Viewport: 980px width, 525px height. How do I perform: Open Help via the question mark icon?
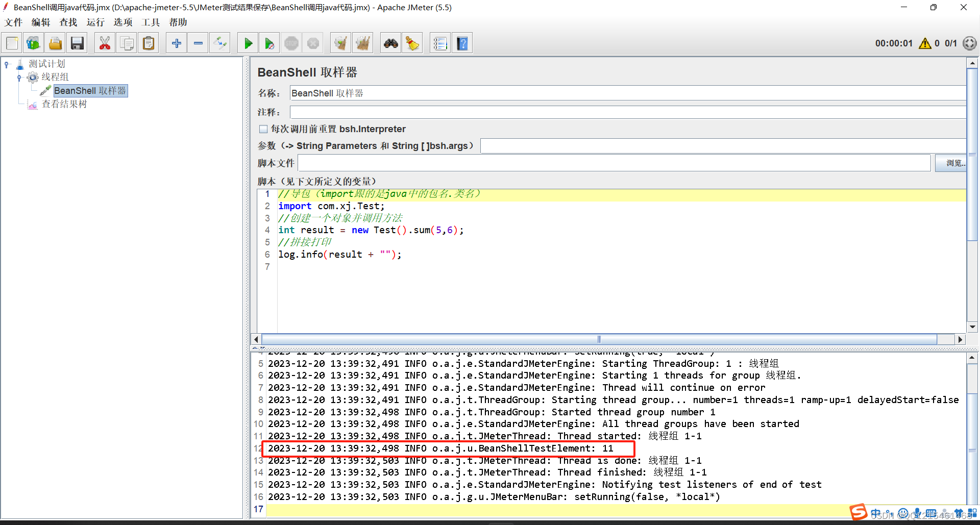(x=462, y=43)
